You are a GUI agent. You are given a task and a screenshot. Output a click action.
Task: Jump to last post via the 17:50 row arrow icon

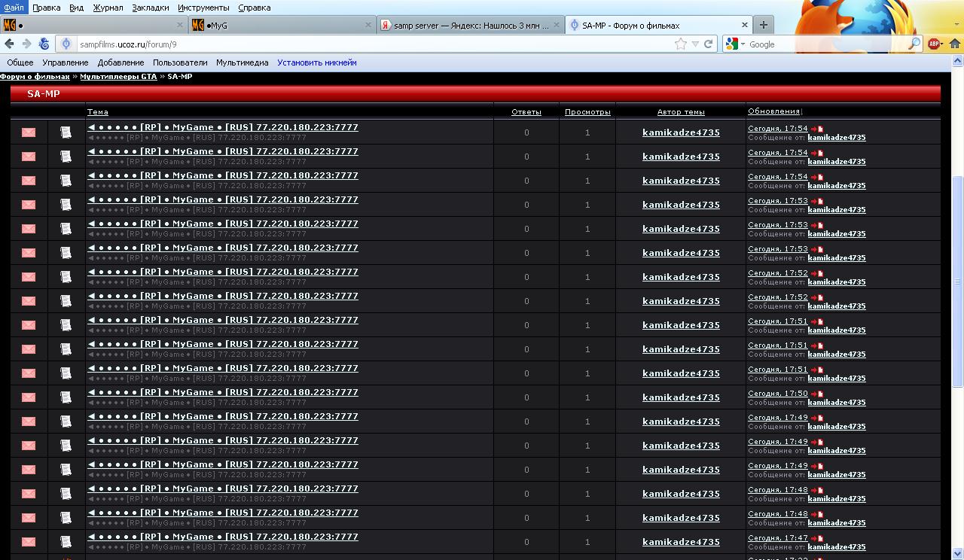click(x=817, y=394)
